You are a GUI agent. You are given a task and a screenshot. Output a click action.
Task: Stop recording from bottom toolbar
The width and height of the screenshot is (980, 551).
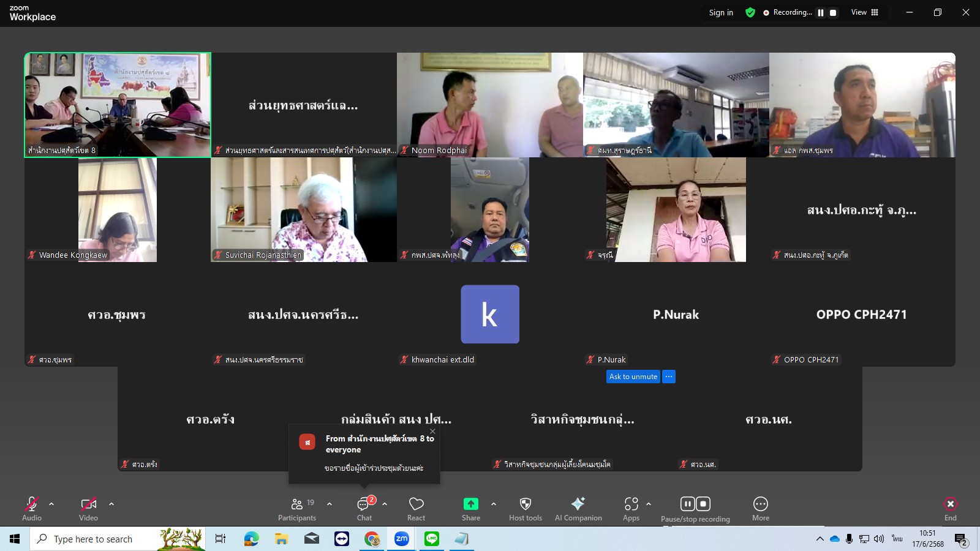point(703,504)
